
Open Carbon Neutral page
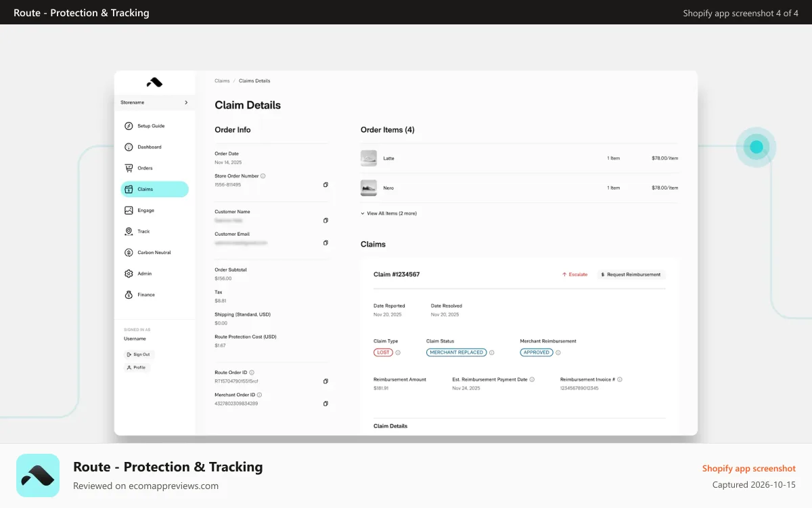154,253
